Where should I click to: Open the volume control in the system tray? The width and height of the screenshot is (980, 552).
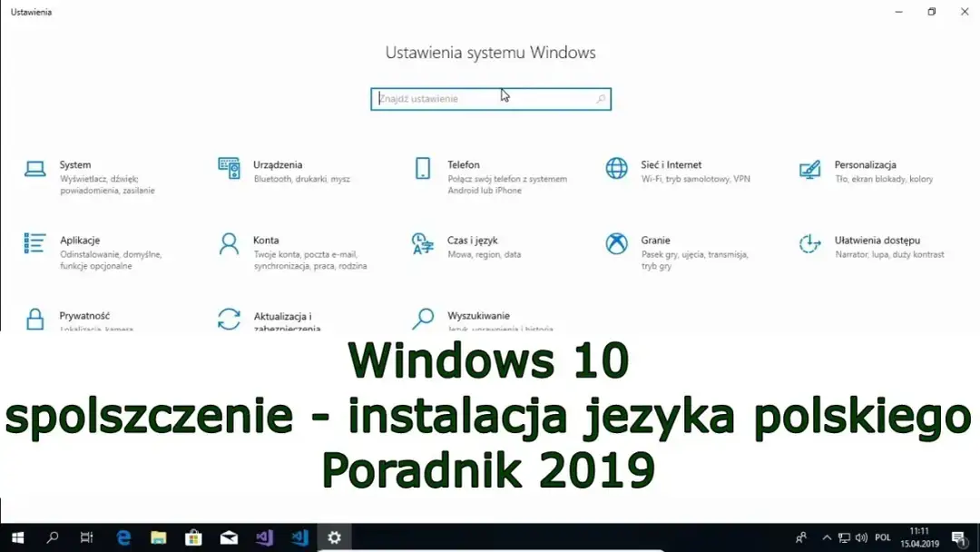(x=859, y=537)
